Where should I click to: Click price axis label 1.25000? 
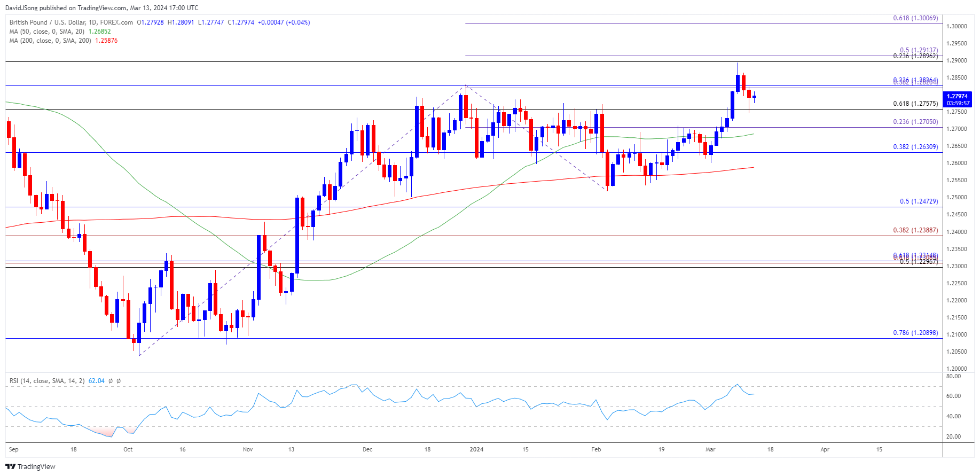tap(957, 197)
